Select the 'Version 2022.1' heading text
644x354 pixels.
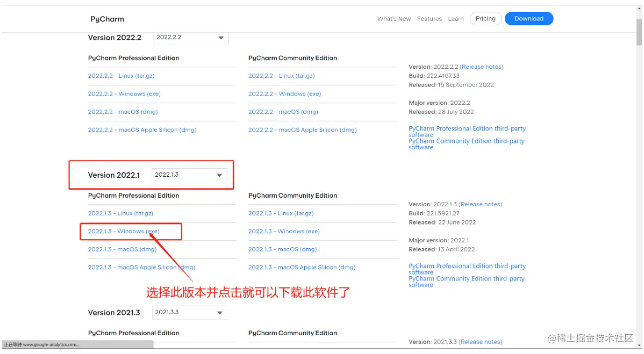click(114, 175)
